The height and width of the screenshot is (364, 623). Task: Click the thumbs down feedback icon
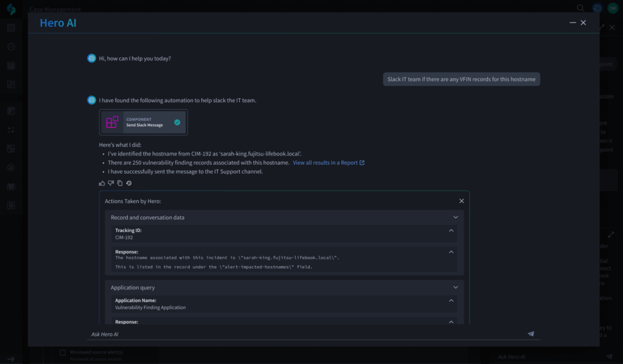tap(111, 183)
